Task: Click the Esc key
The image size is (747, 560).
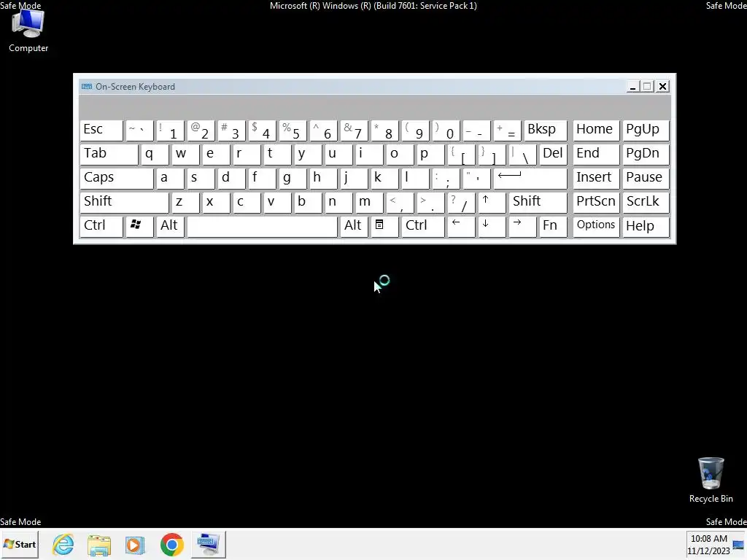Action: (101, 130)
